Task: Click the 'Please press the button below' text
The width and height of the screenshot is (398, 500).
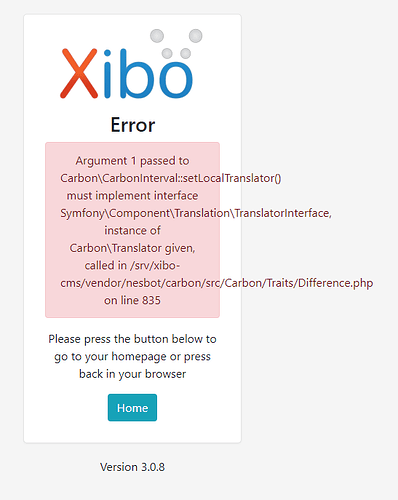Action: [x=132, y=339]
